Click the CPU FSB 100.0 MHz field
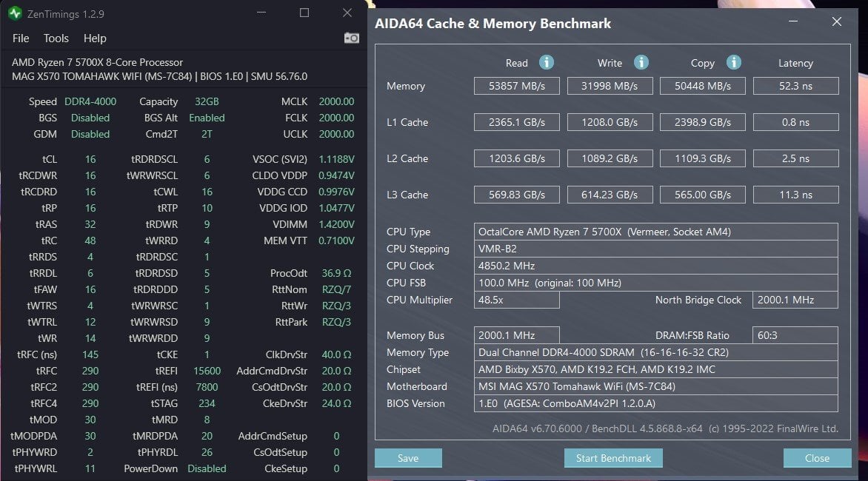 point(656,283)
